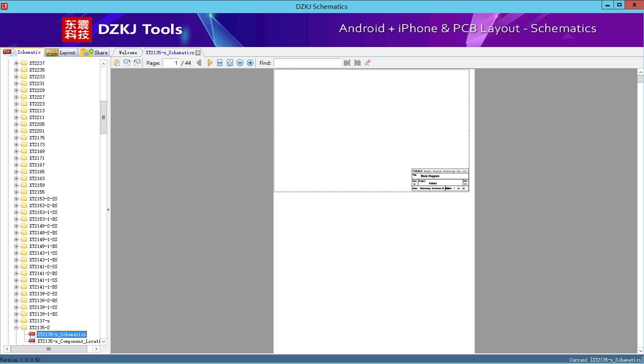Expand the XT2149-1-DS folder
This screenshot has width=644, height=364.
pos(17,246)
